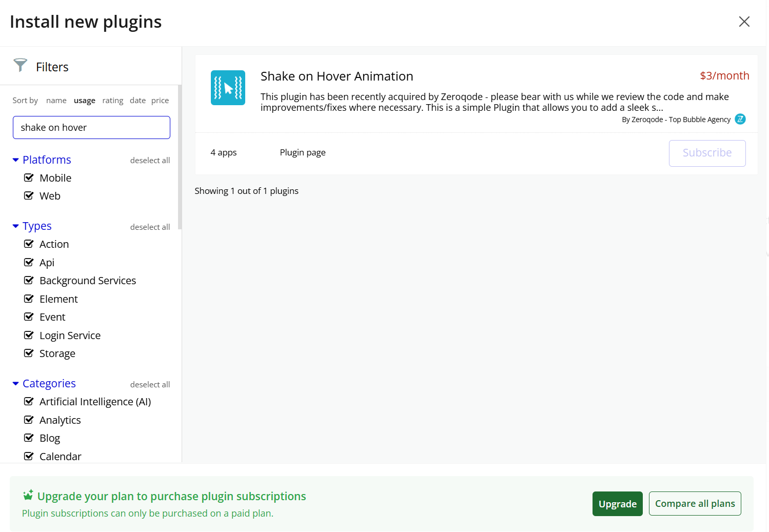769x532 pixels.
Task: Click the green Upgrade button
Action: [617, 504]
